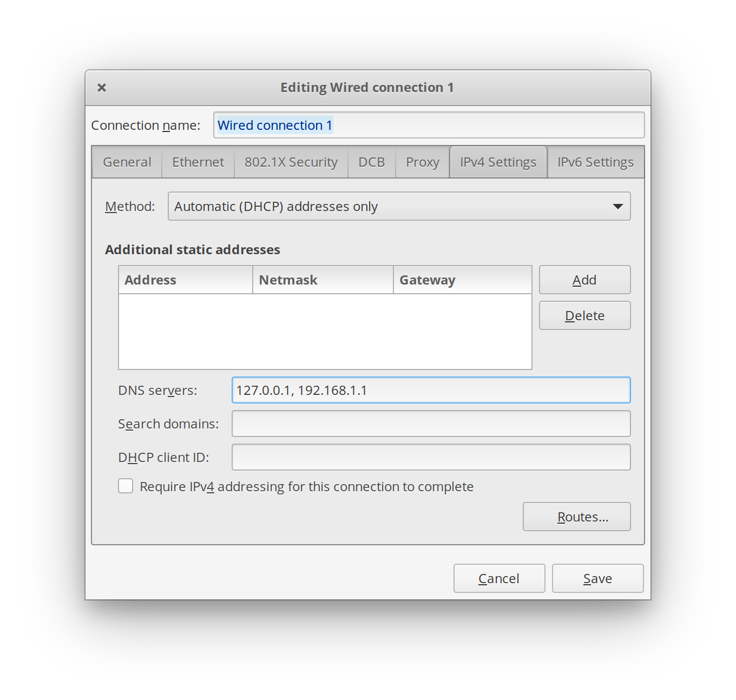Viewport: 736px width, 700px height.
Task: Select the IPv6 Settings tab
Action: (x=595, y=161)
